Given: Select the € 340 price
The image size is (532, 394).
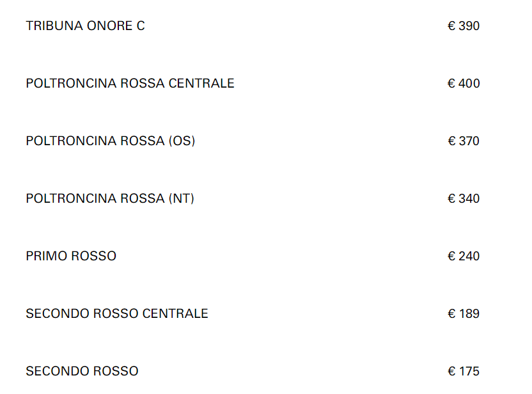Looking at the screenshot, I should (464, 199).
